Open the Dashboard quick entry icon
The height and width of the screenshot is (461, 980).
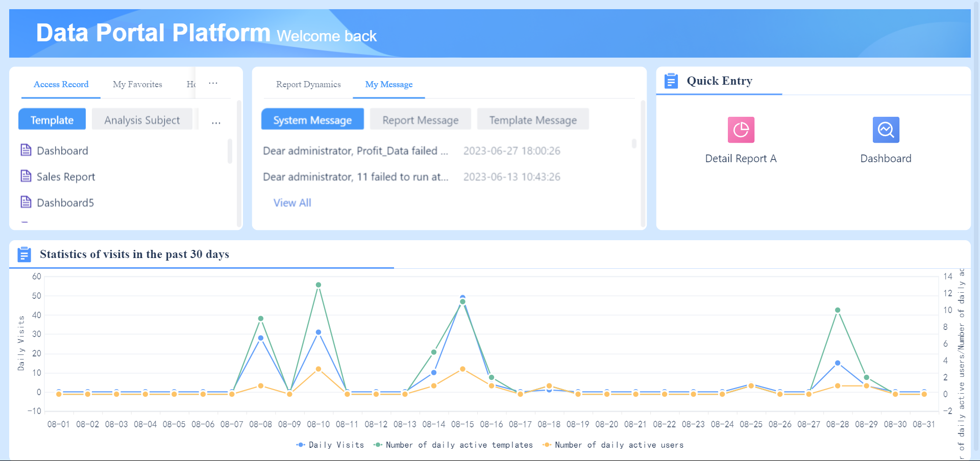click(x=886, y=130)
